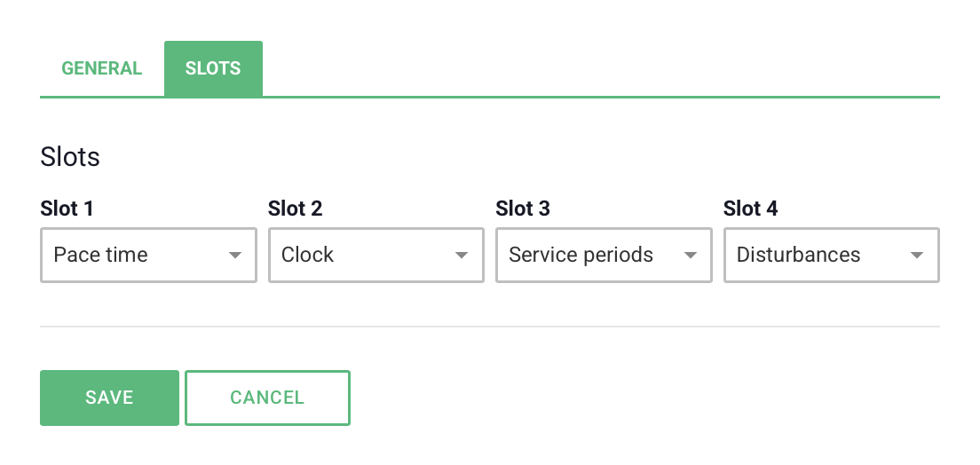Expand the Disturbances dropdown

coord(831,255)
